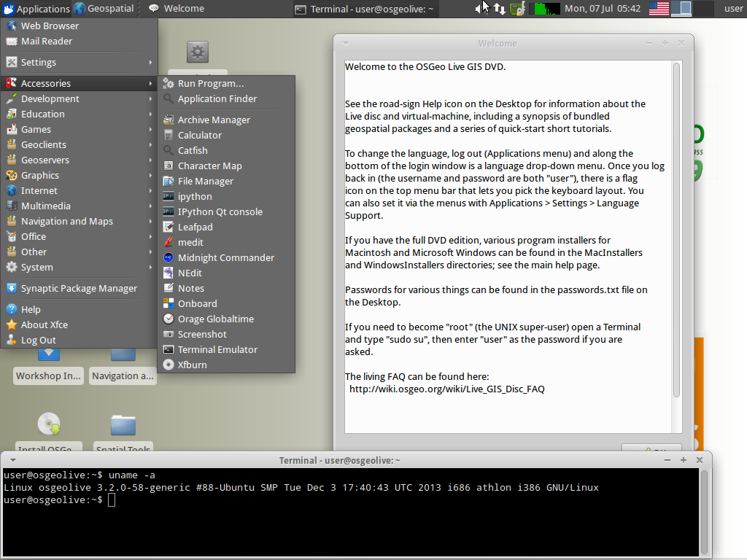The width and height of the screenshot is (747, 560).
Task: Open the System menu category
Action: tap(79, 267)
